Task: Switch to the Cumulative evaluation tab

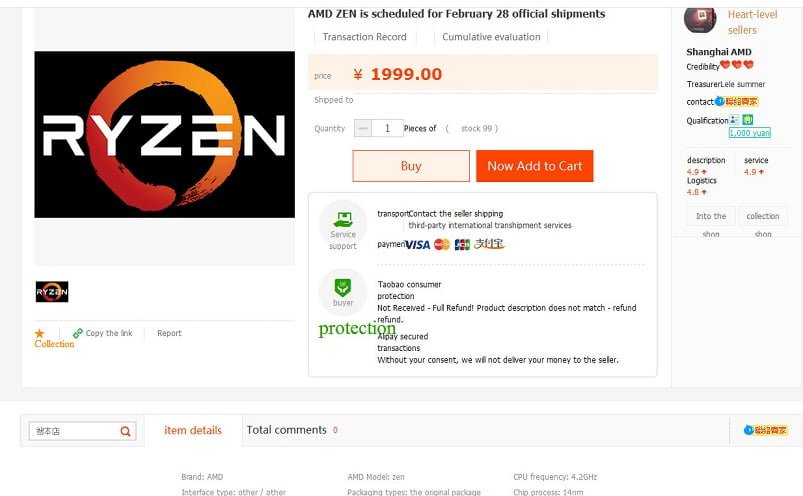Action: tap(491, 37)
